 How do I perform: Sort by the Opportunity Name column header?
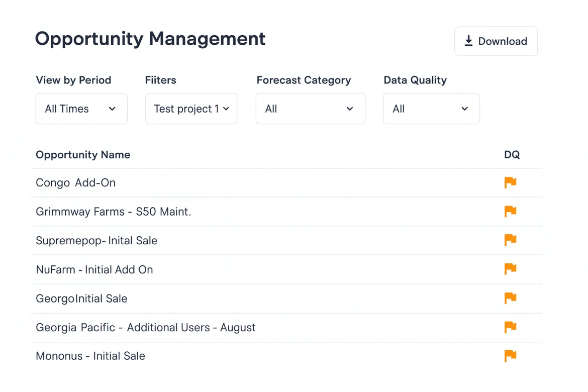coord(83,155)
